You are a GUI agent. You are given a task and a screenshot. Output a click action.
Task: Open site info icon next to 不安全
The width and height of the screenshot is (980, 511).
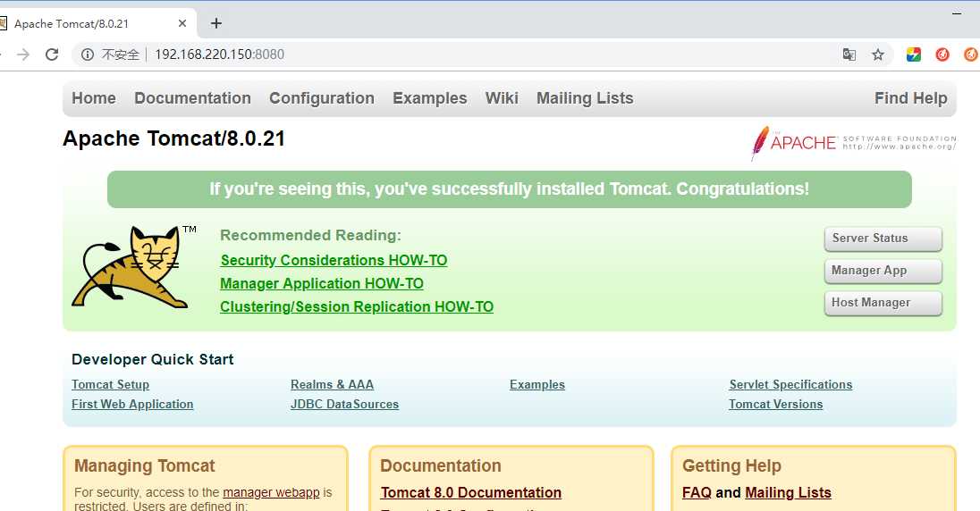coord(88,54)
